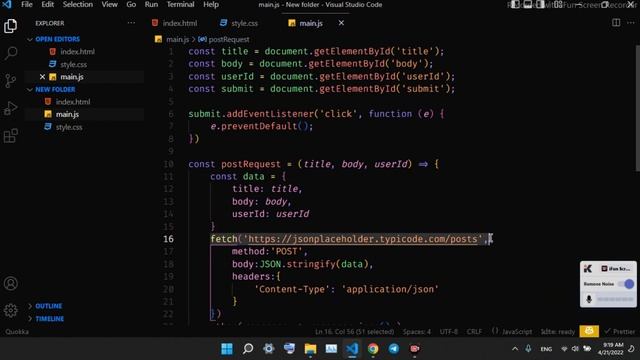640x360 pixels.
Task: Switch to the style.css tab
Action: pos(239,23)
